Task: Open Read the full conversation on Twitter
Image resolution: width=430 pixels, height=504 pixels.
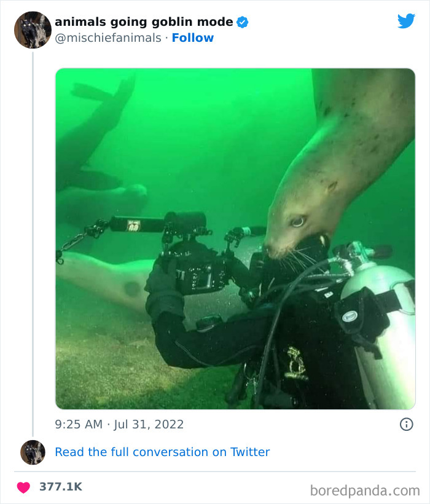Action: pyautogui.click(x=163, y=452)
